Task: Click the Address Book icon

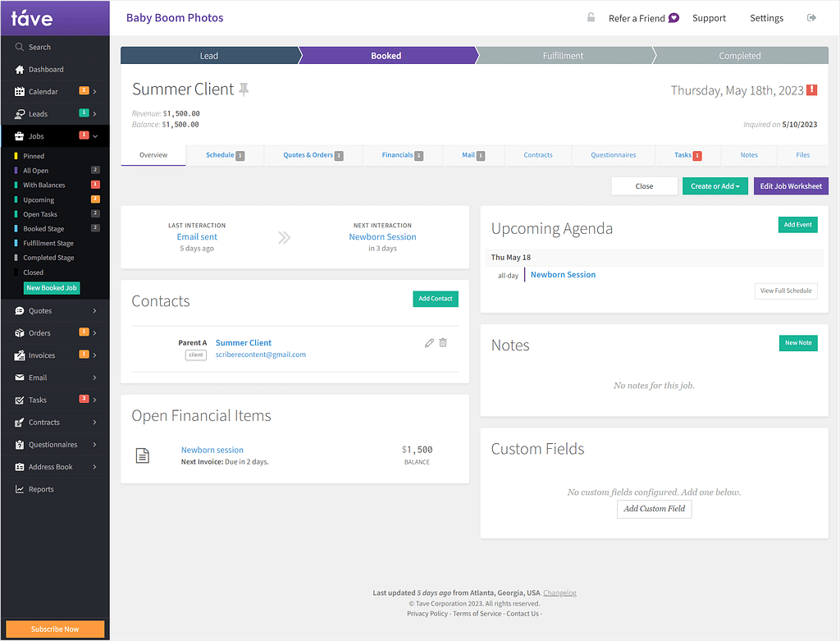Action: [x=20, y=467]
